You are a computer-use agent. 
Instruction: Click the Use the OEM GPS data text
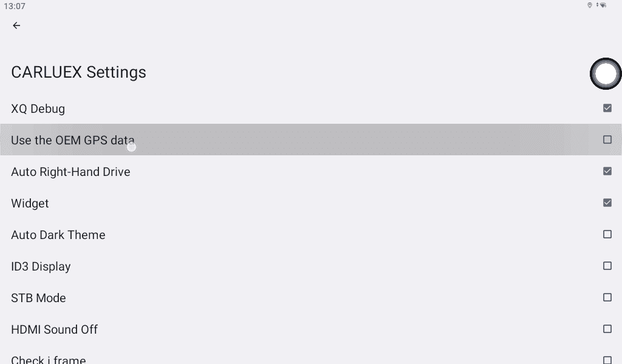[x=72, y=141]
